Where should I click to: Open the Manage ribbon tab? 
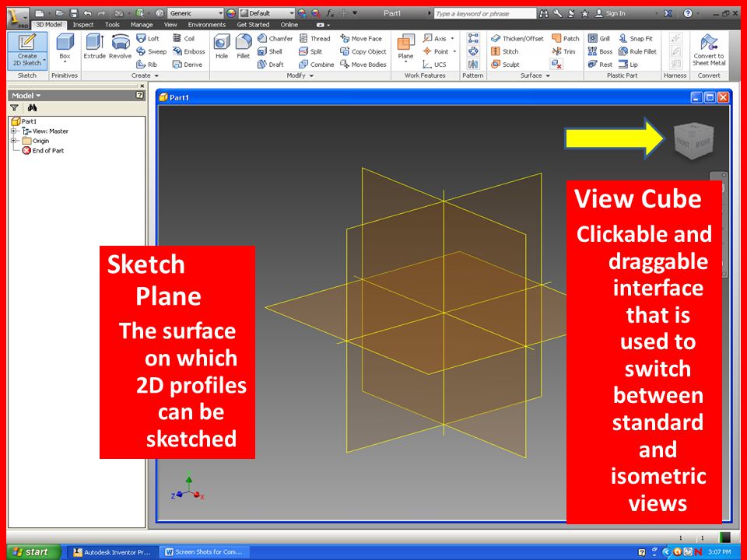click(x=142, y=25)
